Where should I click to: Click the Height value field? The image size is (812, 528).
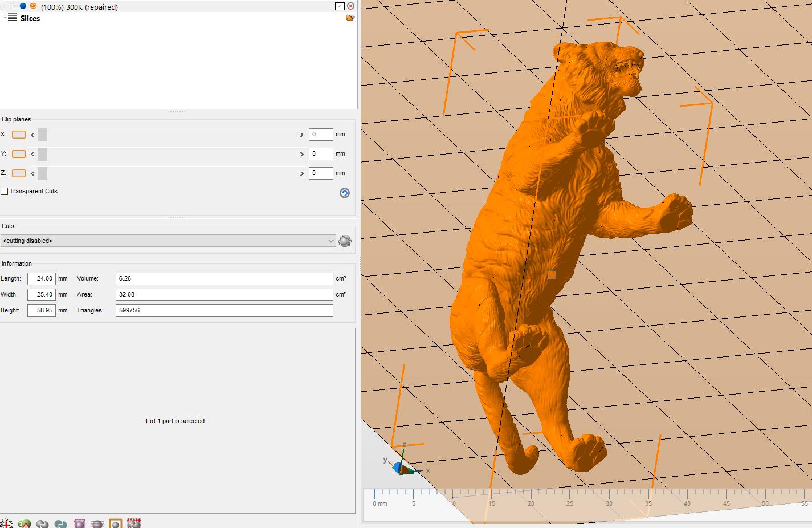(x=42, y=311)
